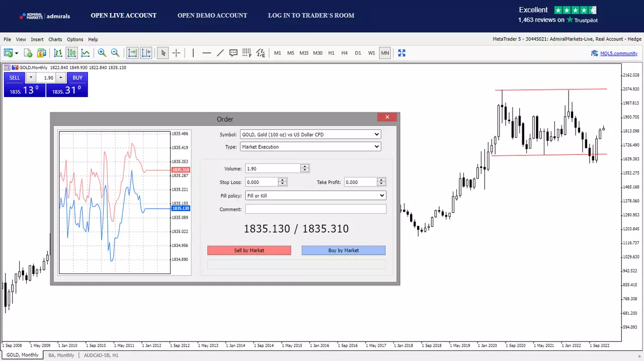Screen dimensions: 644x361
Task: Open Trustpilot reviews badge
Action: [558, 15]
